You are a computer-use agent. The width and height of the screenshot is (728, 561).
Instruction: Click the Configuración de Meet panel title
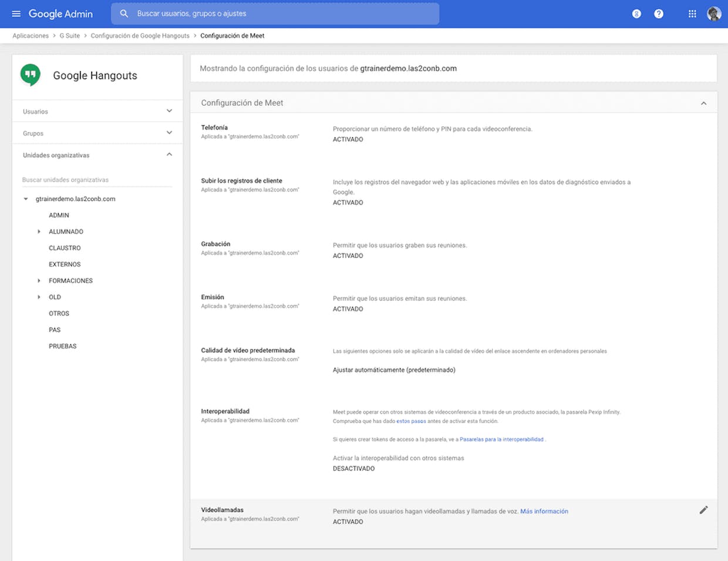[x=242, y=103]
